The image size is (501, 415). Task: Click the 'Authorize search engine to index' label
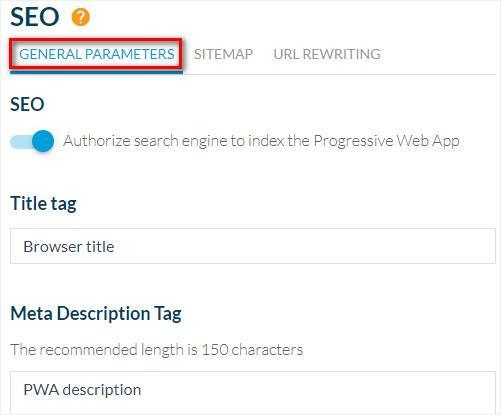(x=261, y=141)
